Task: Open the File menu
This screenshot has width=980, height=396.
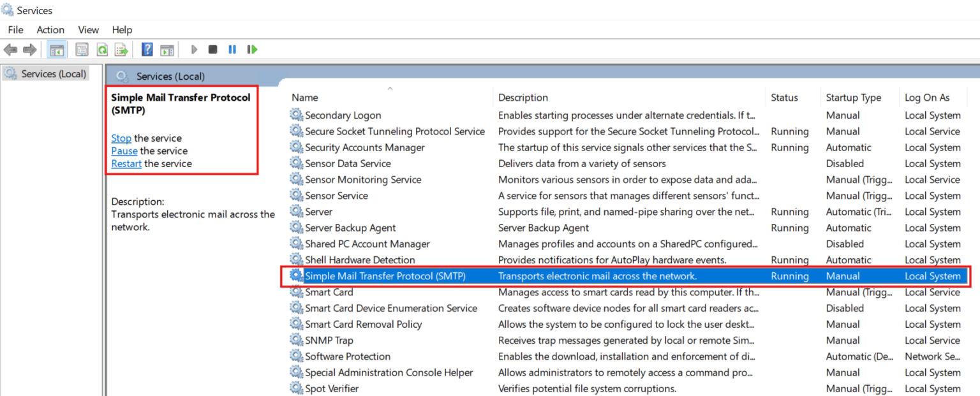Action: coord(15,29)
